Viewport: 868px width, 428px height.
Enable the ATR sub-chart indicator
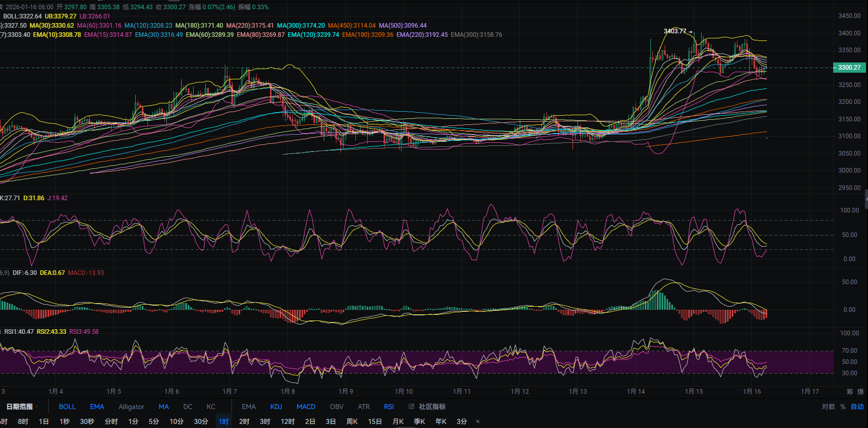(364, 406)
